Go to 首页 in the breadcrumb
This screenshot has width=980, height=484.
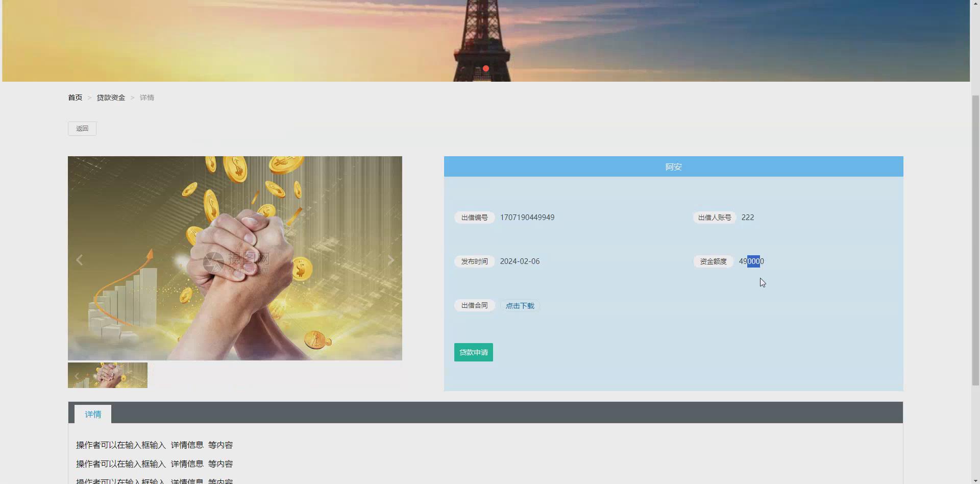pos(75,98)
